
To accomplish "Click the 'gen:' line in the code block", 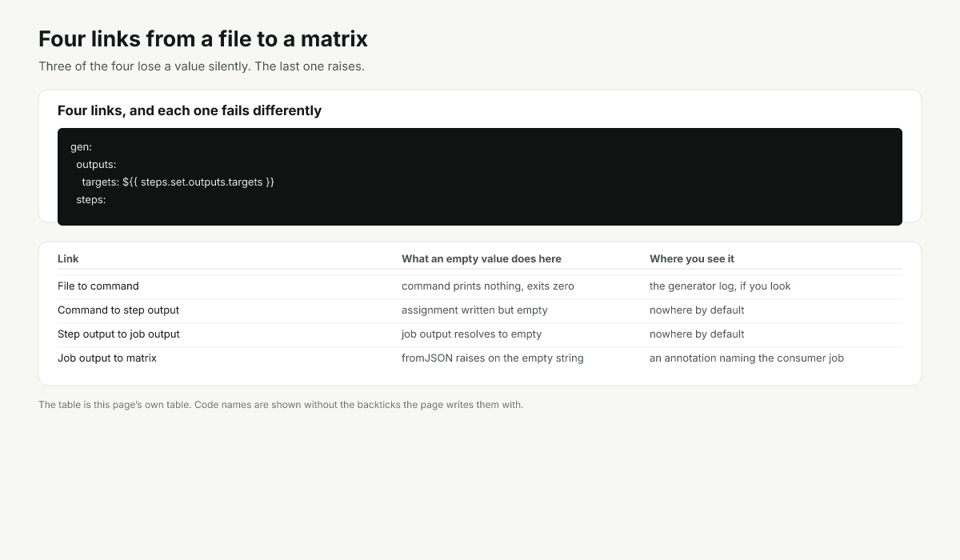I will click(82, 147).
